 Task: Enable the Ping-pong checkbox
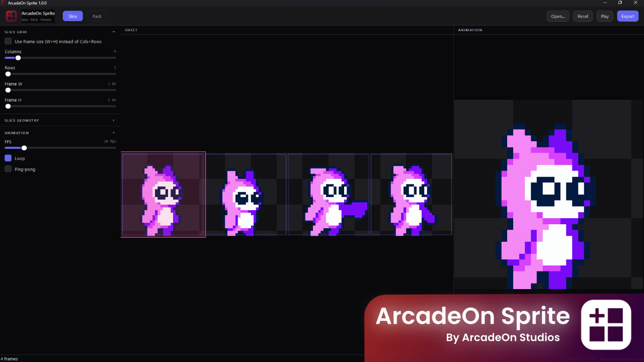[8, 169]
